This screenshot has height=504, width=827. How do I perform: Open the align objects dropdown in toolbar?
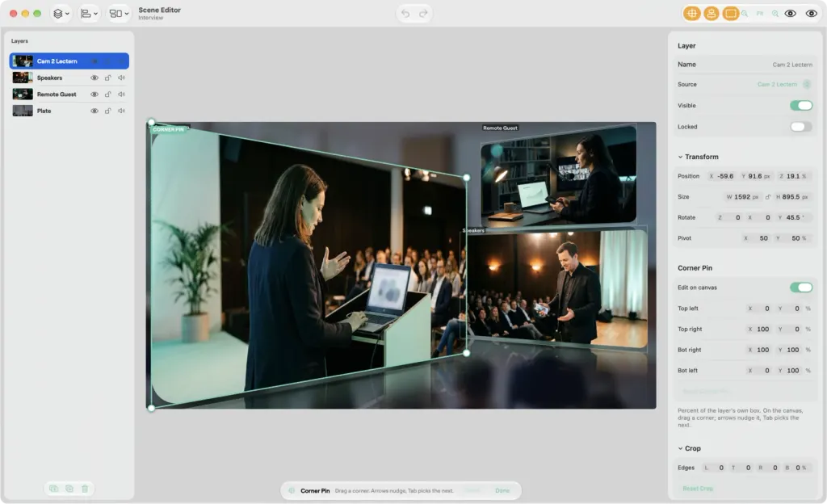tap(89, 14)
